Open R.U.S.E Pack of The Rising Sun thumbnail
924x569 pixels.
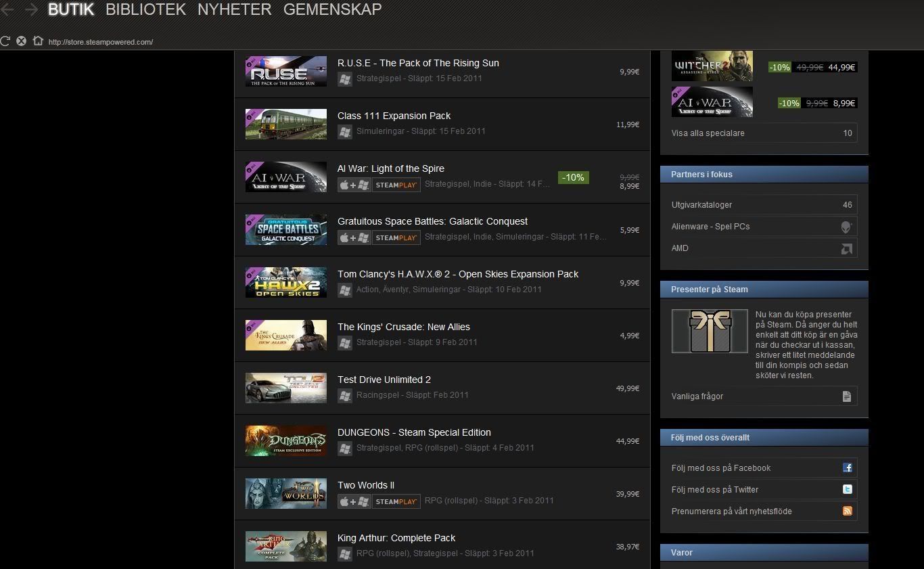(x=286, y=71)
